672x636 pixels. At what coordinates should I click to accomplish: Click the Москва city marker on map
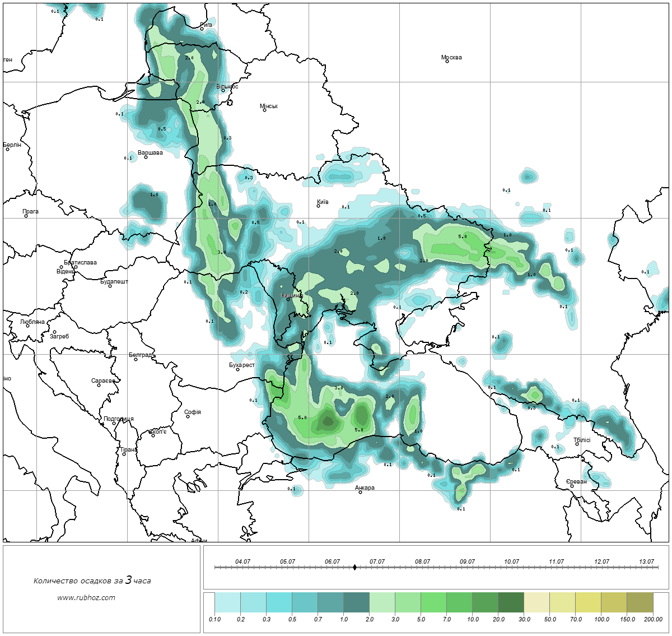[447, 61]
